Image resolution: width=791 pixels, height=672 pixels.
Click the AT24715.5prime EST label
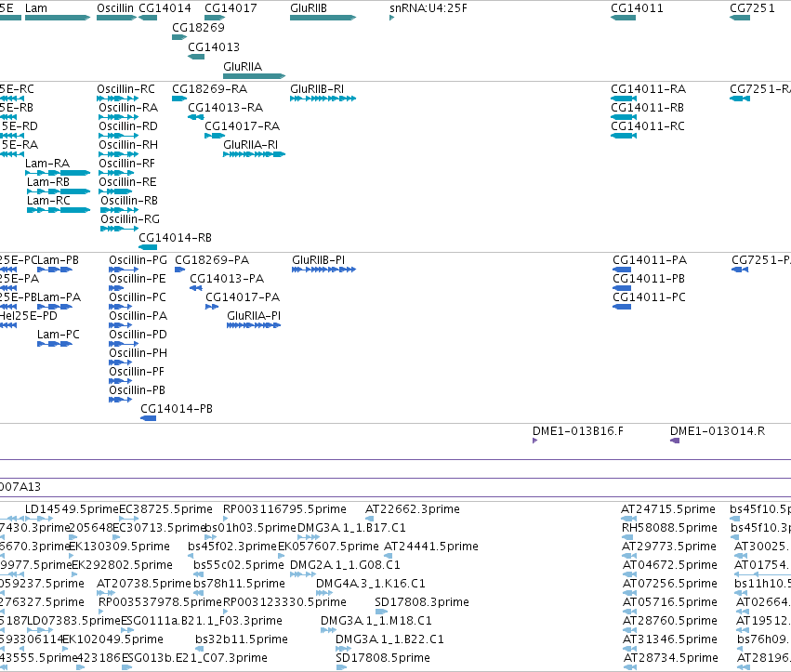pyautogui.click(x=668, y=509)
